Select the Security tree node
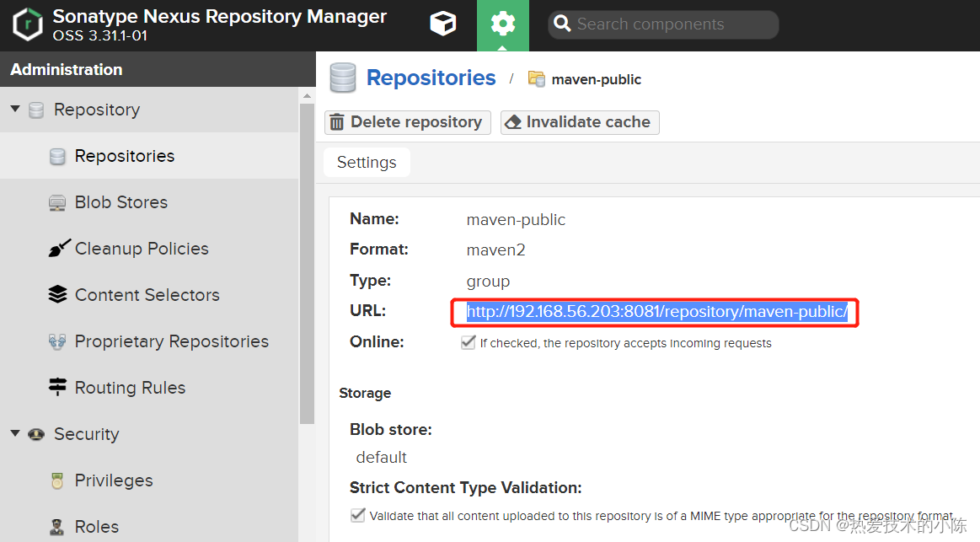The image size is (980, 542). (86, 434)
